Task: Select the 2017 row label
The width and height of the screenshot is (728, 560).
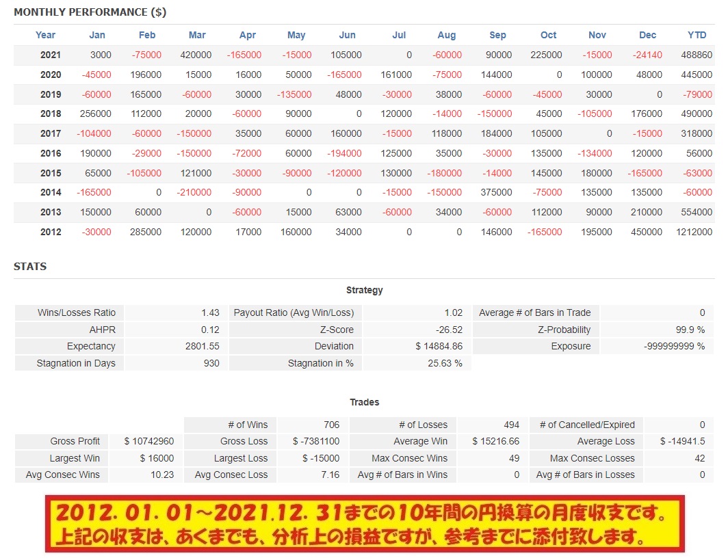Action: pyautogui.click(x=51, y=133)
